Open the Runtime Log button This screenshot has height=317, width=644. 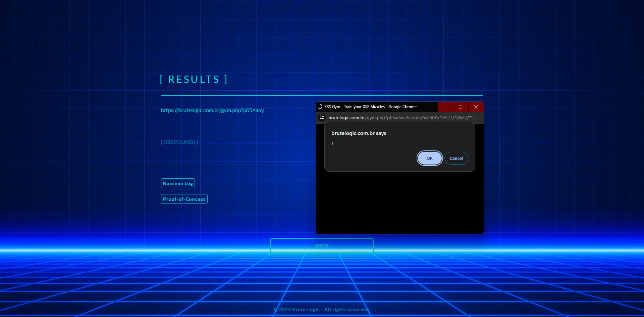(178, 183)
